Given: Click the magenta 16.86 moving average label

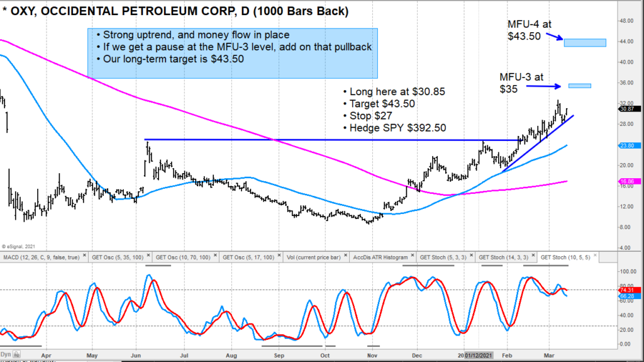Looking at the screenshot, I should click(x=629, y=181).
